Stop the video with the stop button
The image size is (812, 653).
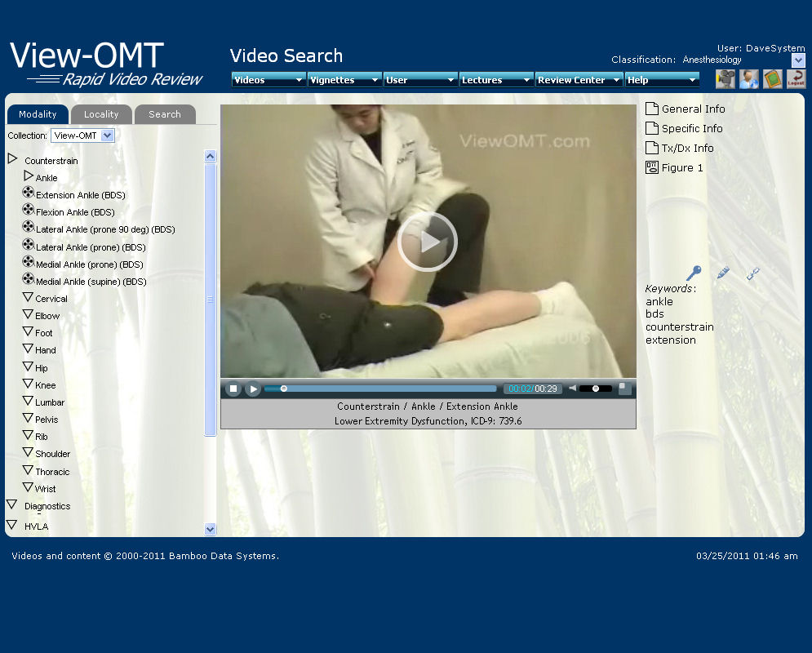click(233, 389)
